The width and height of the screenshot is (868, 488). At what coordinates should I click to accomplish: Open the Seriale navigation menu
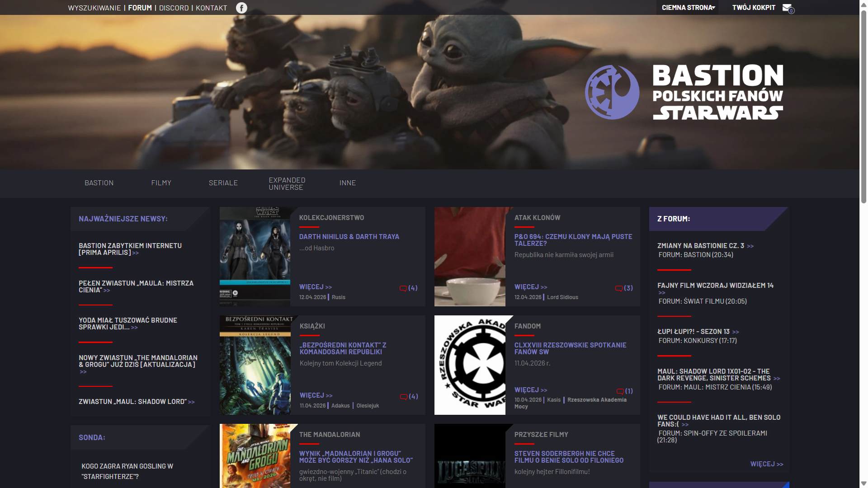click(x=223, y=183)
